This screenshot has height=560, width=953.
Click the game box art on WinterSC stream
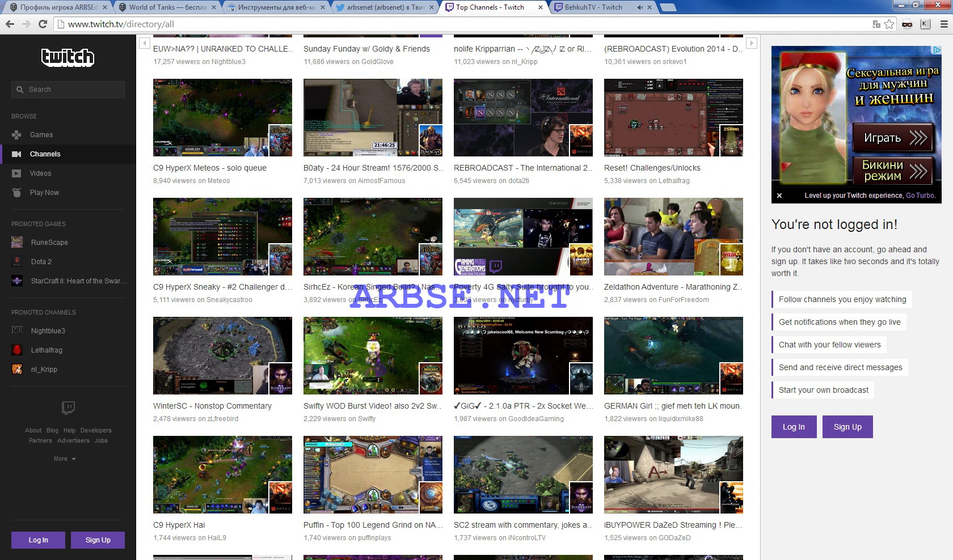[x=280, y=379]
